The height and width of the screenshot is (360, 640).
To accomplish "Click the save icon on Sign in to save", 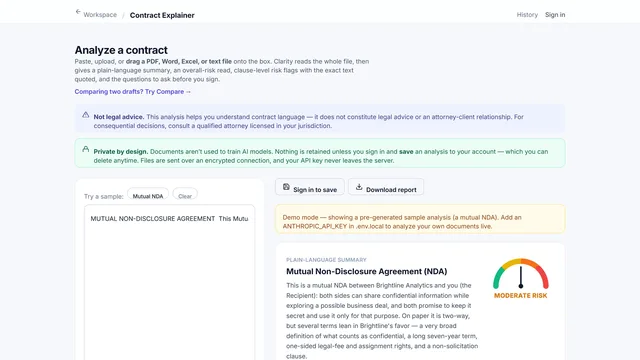I will (286, 187).
